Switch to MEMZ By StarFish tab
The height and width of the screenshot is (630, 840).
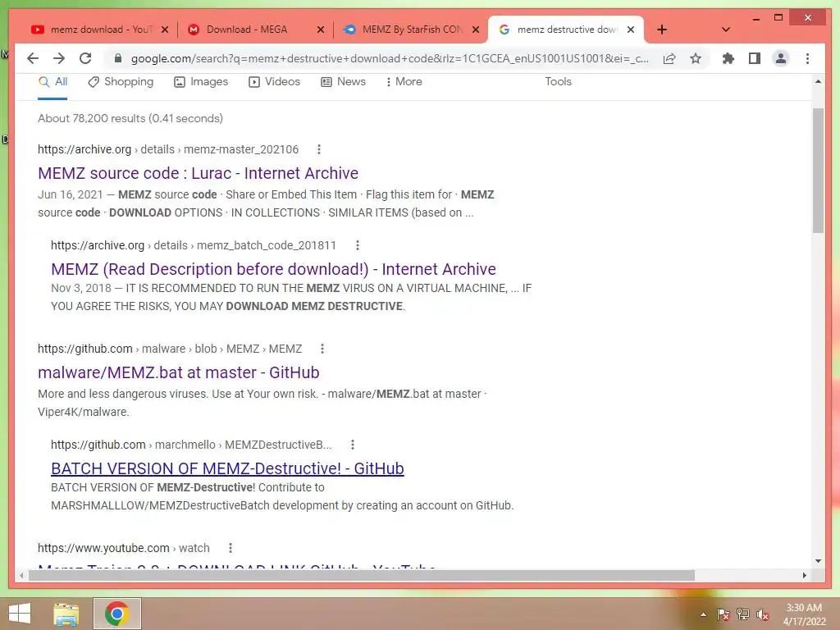click(x=410, y=30)
